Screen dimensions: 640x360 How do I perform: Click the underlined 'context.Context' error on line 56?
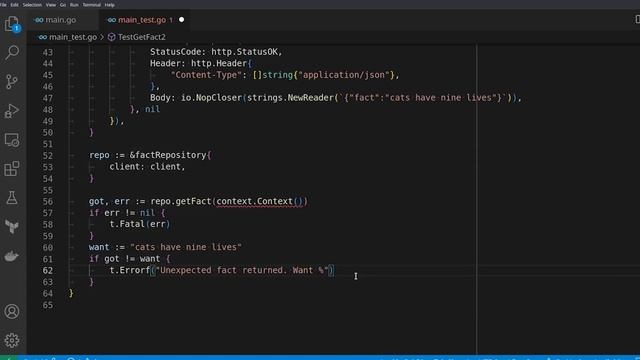pyautogui.click(x=255, y=201)
